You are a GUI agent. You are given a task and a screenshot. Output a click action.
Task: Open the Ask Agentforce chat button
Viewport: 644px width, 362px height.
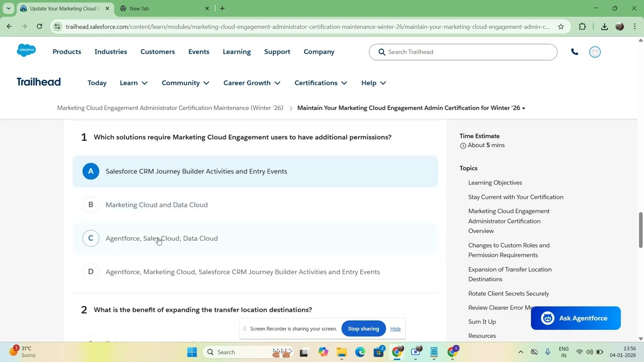[x=576, y=318]
